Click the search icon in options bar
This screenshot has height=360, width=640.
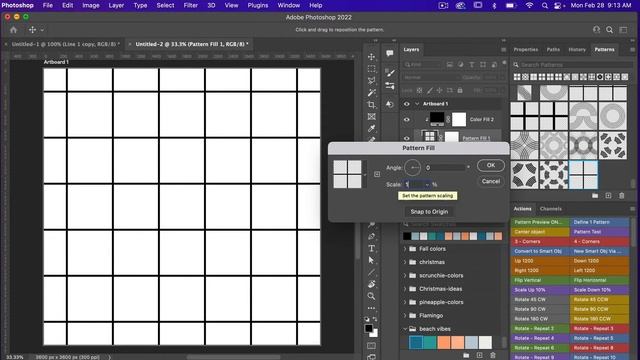point(609,30)
